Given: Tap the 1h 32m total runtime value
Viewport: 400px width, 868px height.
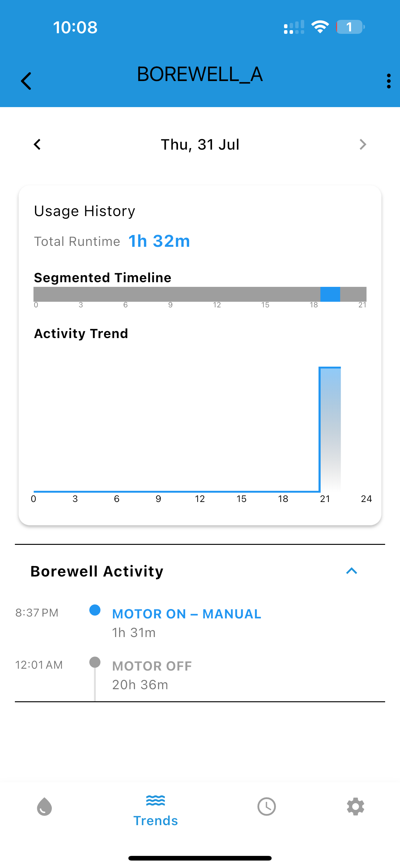Looking at the screenshot, I should click(159, 241).
